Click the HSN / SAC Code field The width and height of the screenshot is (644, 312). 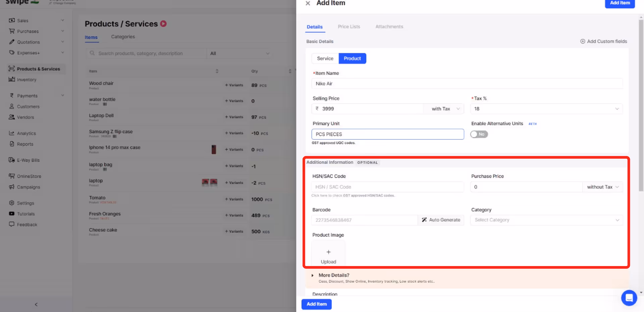388,187
